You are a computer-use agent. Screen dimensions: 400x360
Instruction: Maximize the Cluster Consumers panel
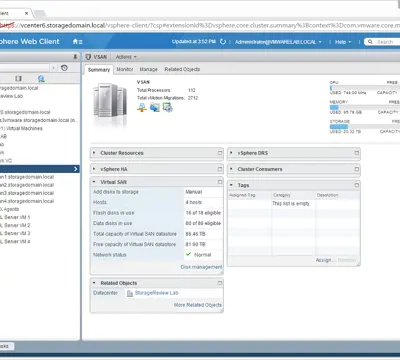[x=357, y=169]
